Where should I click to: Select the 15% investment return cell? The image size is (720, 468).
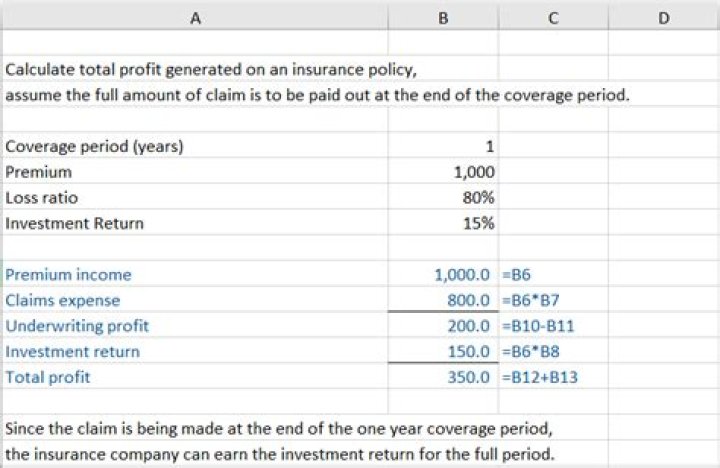pyautogui.click(x=443, y=223)
